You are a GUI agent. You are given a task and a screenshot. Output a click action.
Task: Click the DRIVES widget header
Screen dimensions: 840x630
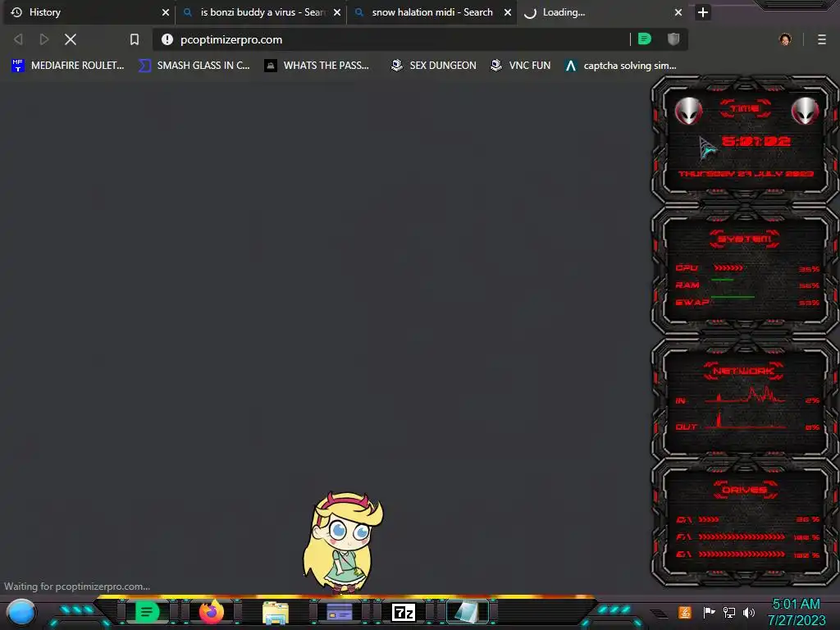click(744, 490)
